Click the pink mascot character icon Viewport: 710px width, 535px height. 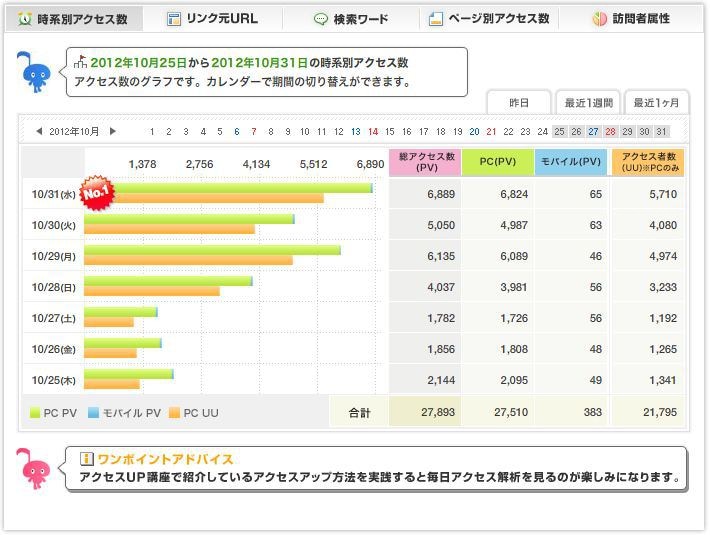34,468
